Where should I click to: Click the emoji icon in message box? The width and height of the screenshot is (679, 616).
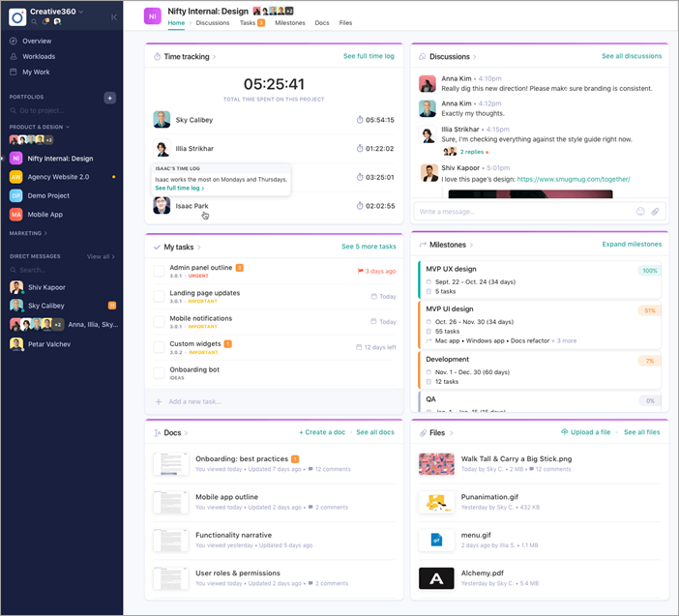(x=640, y=211)
